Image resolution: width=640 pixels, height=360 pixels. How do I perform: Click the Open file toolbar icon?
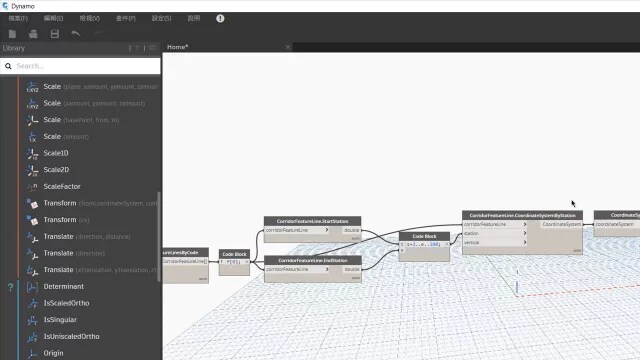coord(33,34)
